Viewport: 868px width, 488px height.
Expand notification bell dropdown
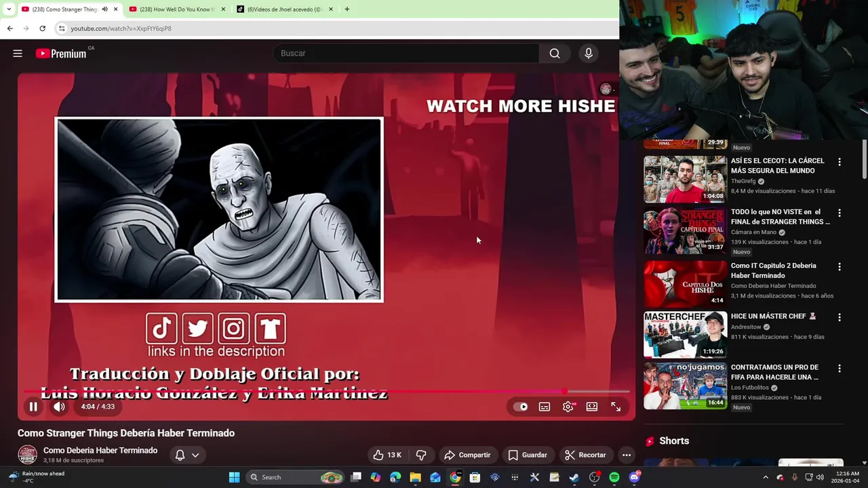[x=187, y=455]
